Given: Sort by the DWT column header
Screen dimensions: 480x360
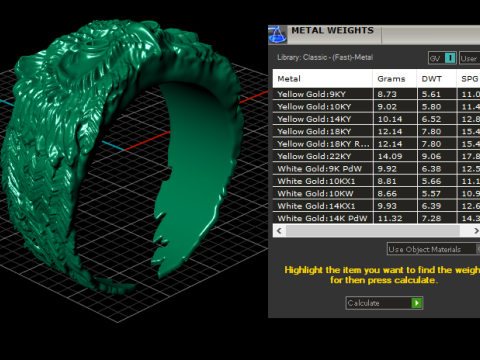Looking at the screenshot, I should pos(437,79).
